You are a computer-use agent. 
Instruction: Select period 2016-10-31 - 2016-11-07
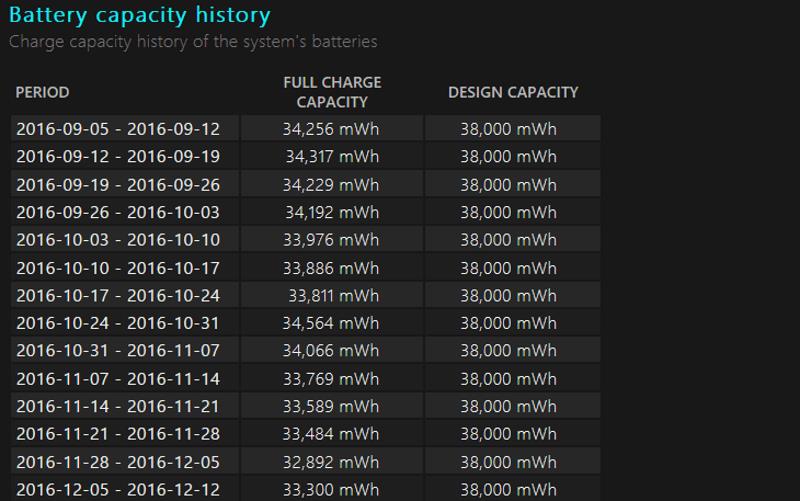pos(118,350)
